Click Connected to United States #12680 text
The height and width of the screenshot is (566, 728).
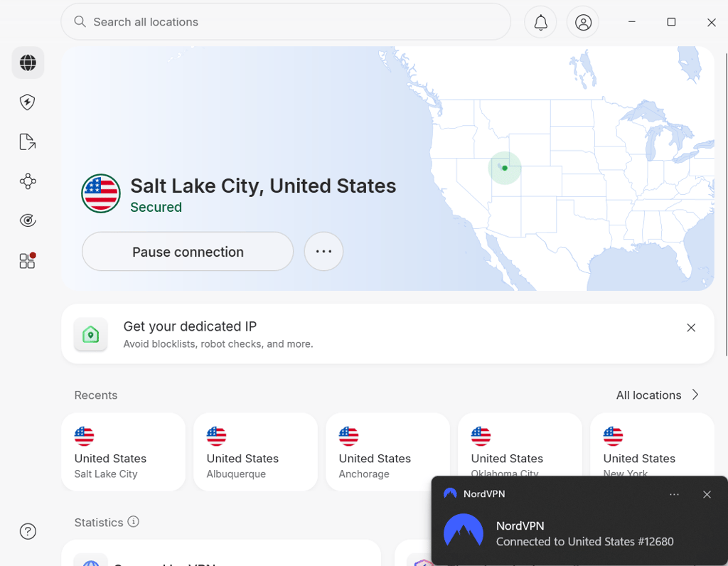pos(584,541)
